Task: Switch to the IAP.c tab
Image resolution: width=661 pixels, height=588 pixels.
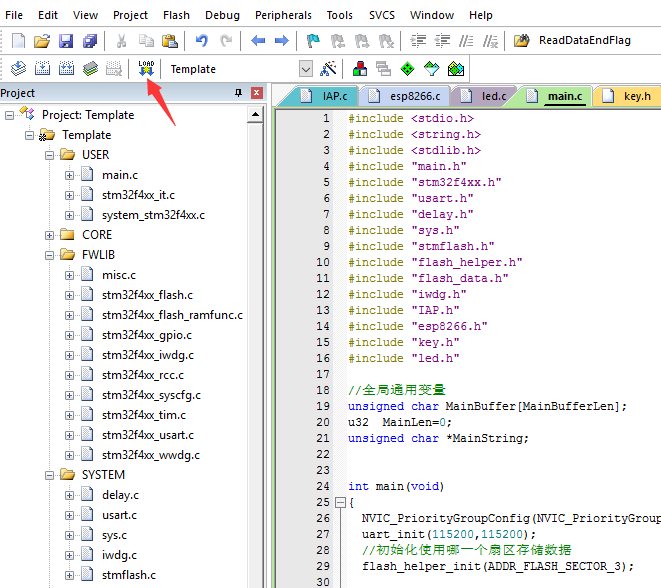Action: coord(335,97)
